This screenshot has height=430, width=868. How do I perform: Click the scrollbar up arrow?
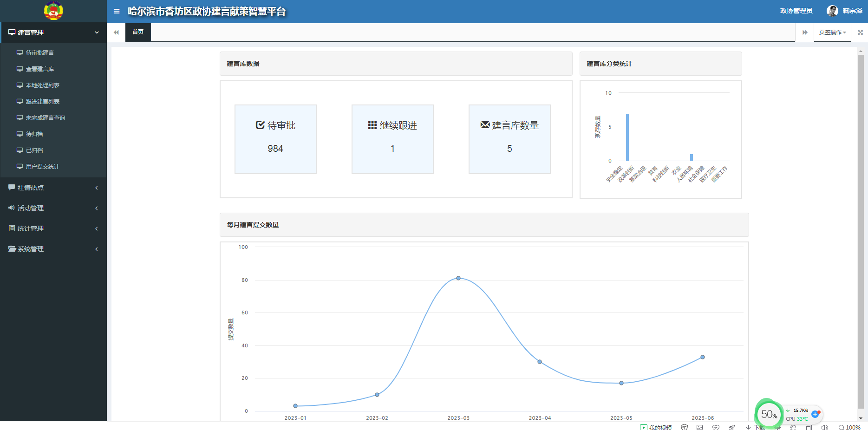click(x=861, y=51)
